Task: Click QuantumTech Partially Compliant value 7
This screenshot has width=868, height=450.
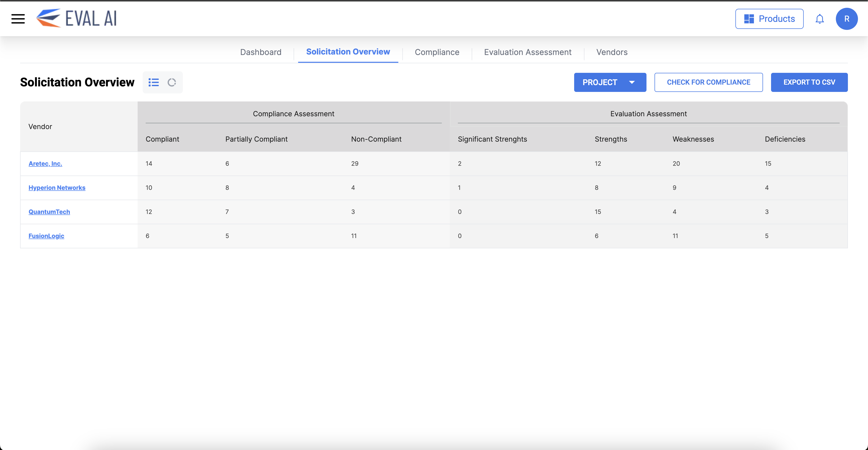Action: [227, 211]
